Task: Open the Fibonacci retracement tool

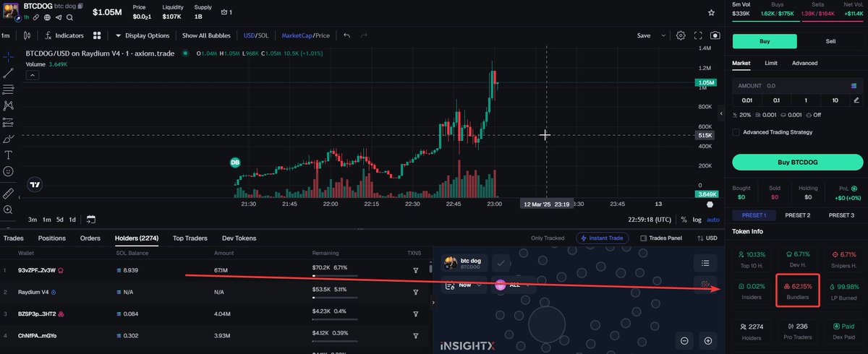Action: (x=8, y=89)
